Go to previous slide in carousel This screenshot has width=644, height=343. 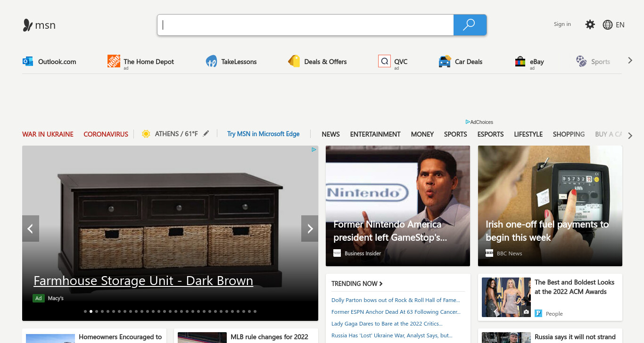[x=31, y=229]
